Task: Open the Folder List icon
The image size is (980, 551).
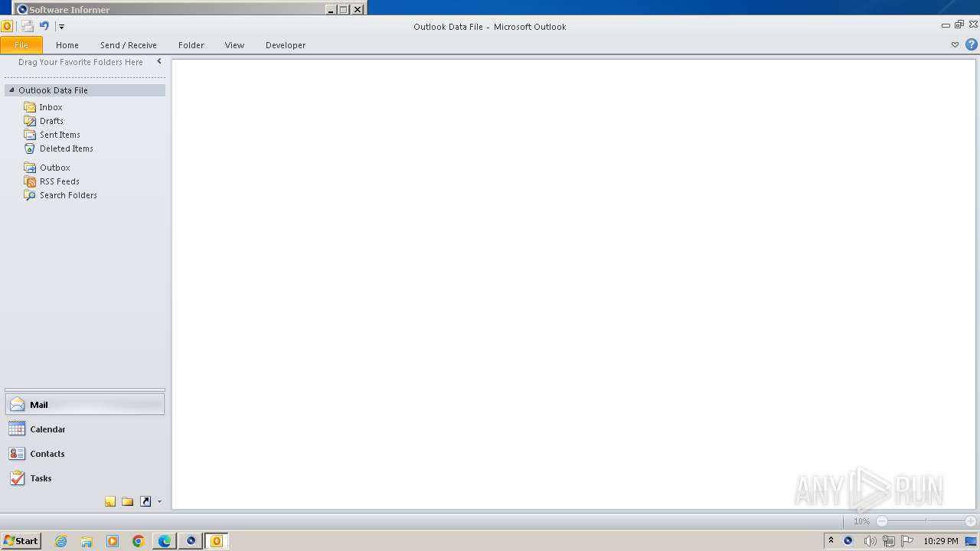Action: (128, 501)
